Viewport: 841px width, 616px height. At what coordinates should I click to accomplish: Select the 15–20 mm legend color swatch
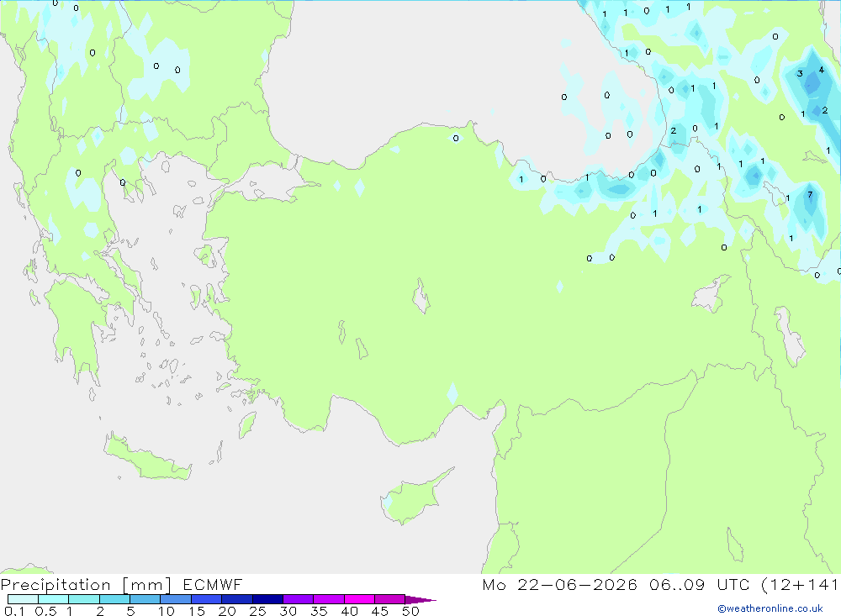pos(206,599)
